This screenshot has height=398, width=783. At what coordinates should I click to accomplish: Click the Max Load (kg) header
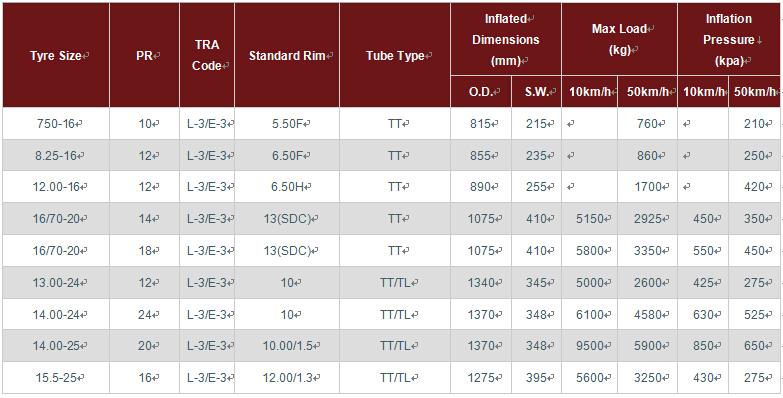click(619, 39)
